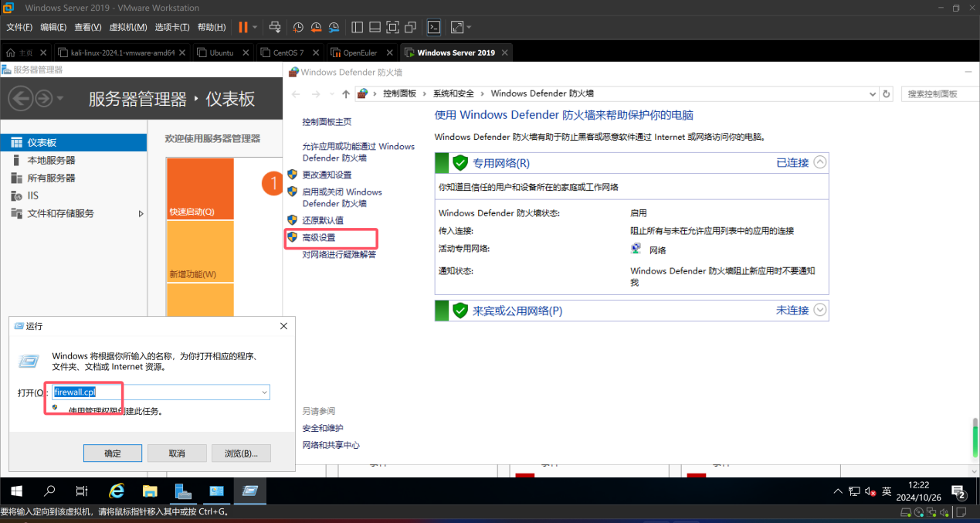This screenshot has width=980, height=523.
Task: Open 允许应用或功能通过 Windows Defender 防火墙
Action: tap(358, 151)
